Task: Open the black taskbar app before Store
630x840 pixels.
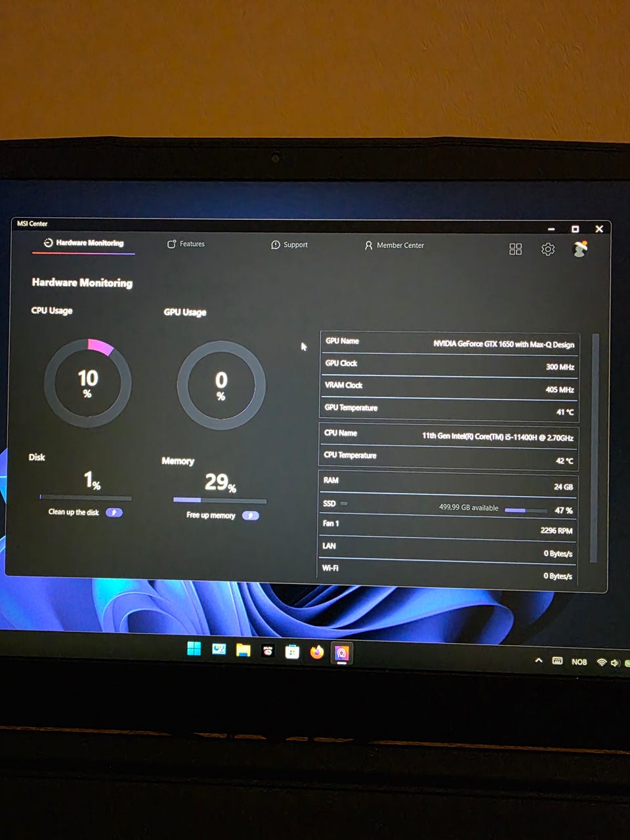Action: coord(268,651)
